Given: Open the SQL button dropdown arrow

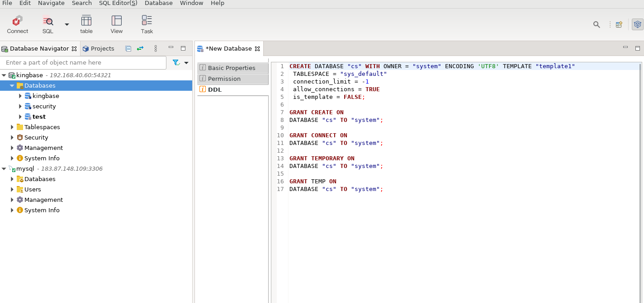Looking at the screenshot, I should (x=67, y=24).
